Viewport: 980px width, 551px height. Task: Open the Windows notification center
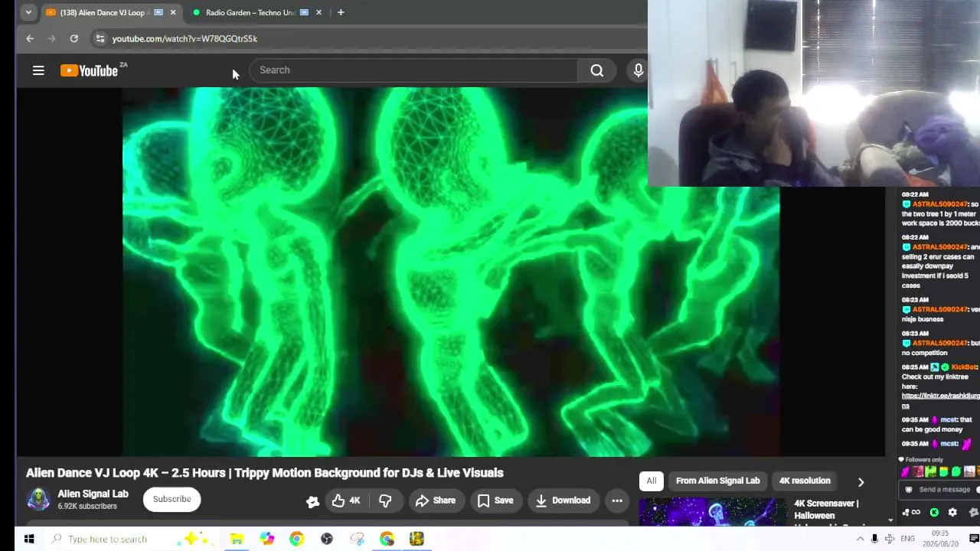click(x=974, y=539)
